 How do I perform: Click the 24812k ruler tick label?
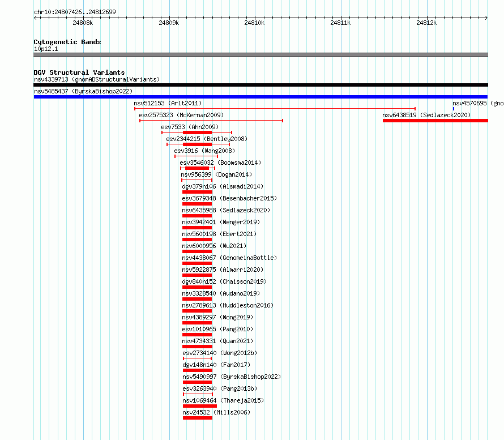click(426, 23)
